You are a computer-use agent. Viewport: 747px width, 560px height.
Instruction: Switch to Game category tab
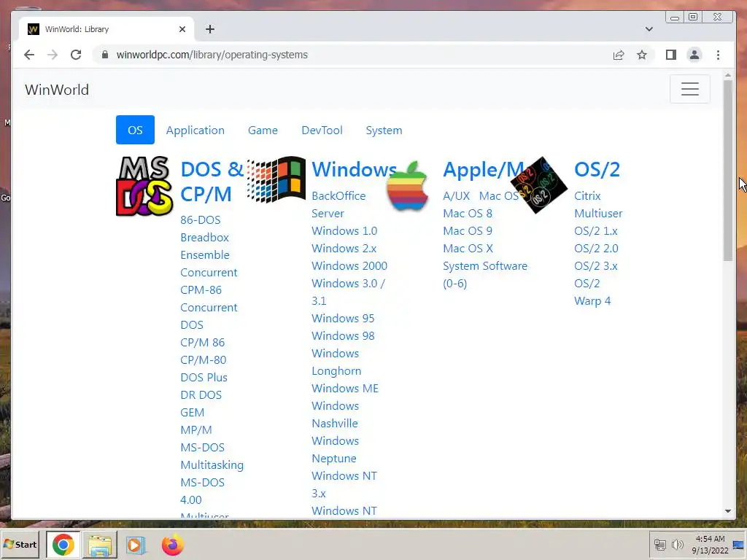pos(263,130)
